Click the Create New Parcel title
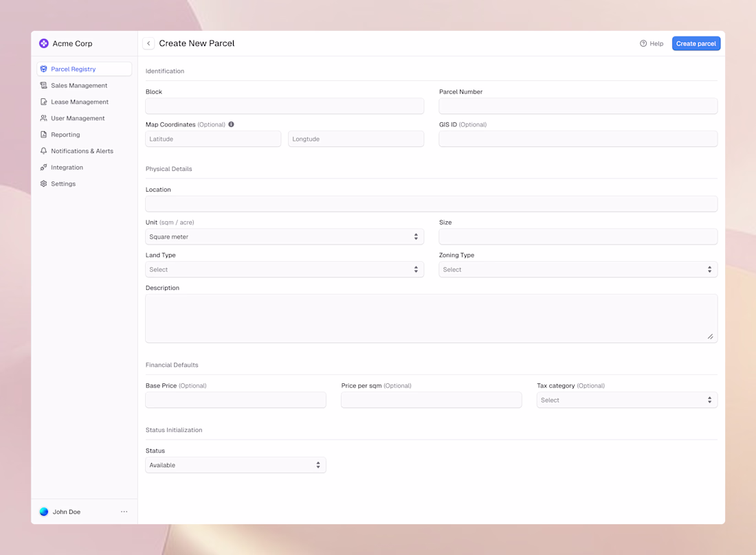Image resolution: width=756 pixels, height=555 pixels. coord(197,43)
